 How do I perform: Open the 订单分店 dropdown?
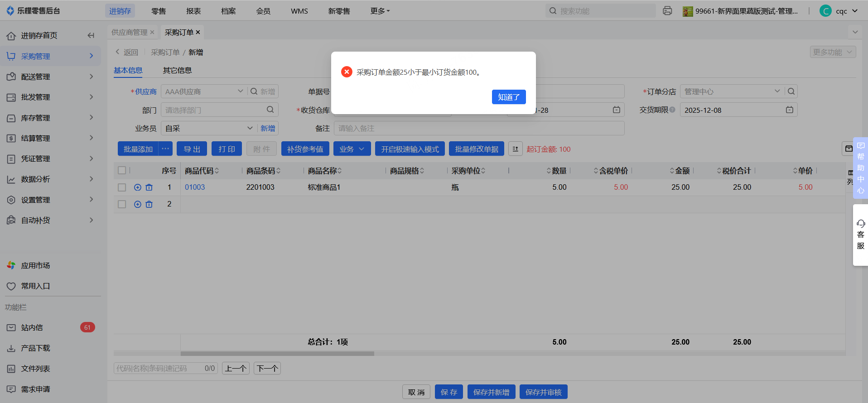(732, 91)
